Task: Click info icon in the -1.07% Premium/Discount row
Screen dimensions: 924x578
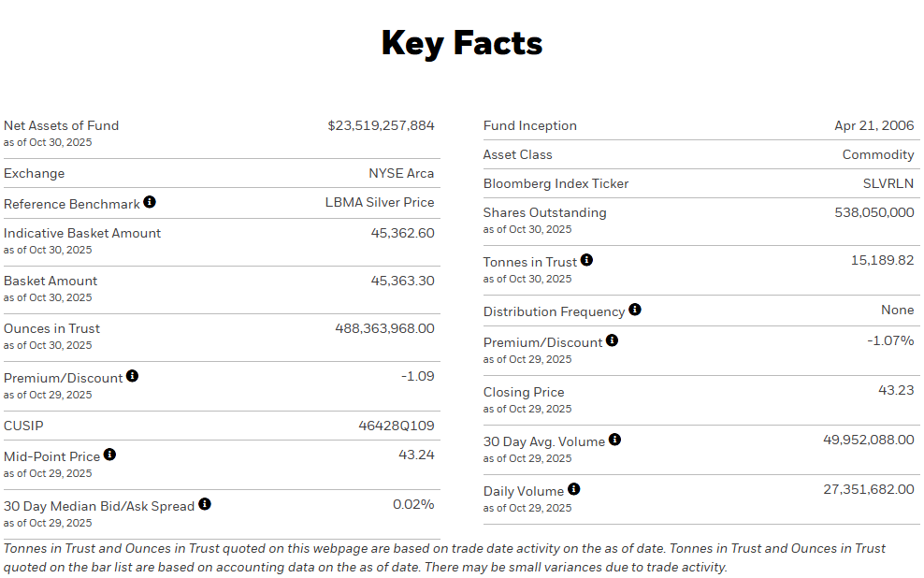Action: point(612,340)
